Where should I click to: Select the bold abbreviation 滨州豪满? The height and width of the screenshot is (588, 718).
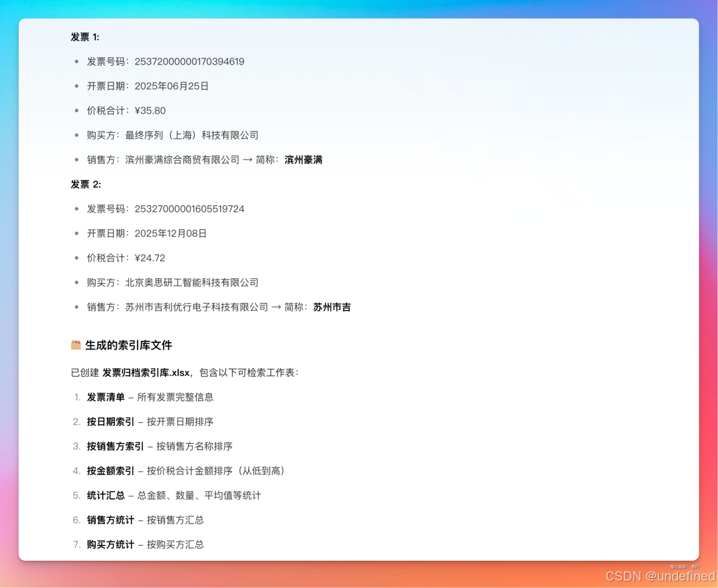point(304,159)
